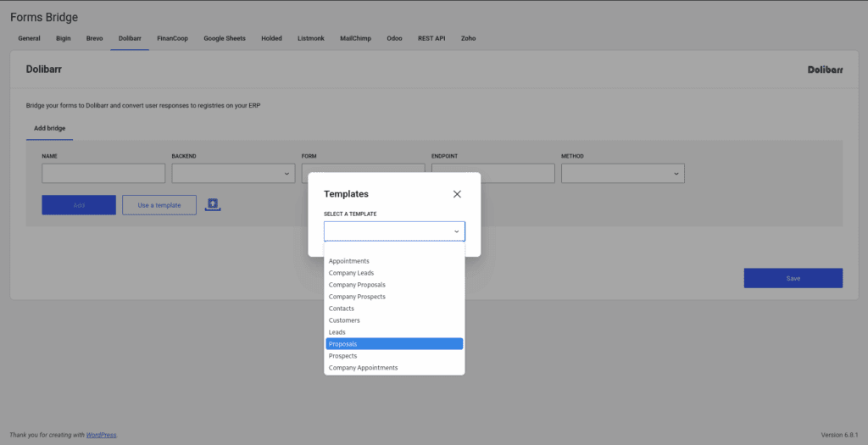Open the Holded tab
The image size is (868, 445).
click(x=271, y=38)
